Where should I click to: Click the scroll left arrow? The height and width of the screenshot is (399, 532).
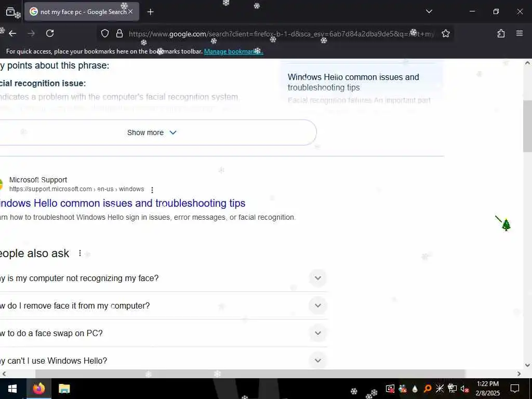[4, 374]
